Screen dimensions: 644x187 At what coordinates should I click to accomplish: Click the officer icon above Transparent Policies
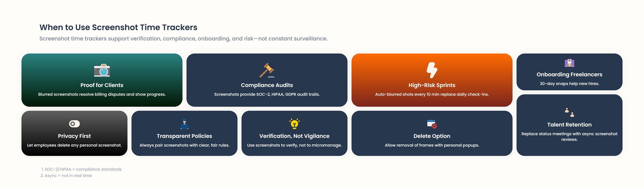185,124
